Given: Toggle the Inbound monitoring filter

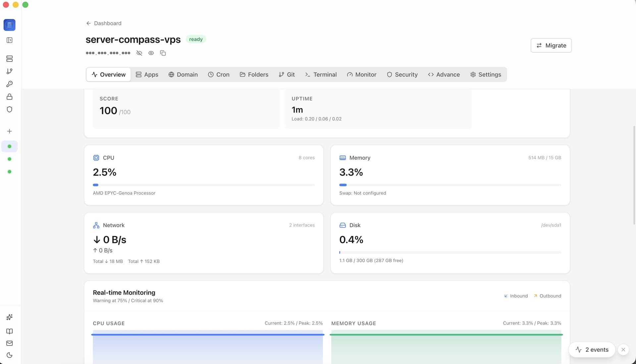Looking at the screenshot, I should tap(516, 296).
